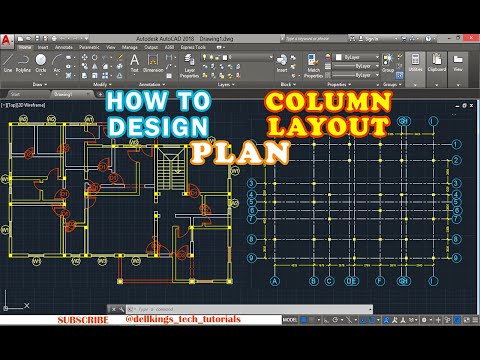This screenshot has width=480, height=360.
Task: Open the Express Tools ribbon tab
Action: click(193, 47)
